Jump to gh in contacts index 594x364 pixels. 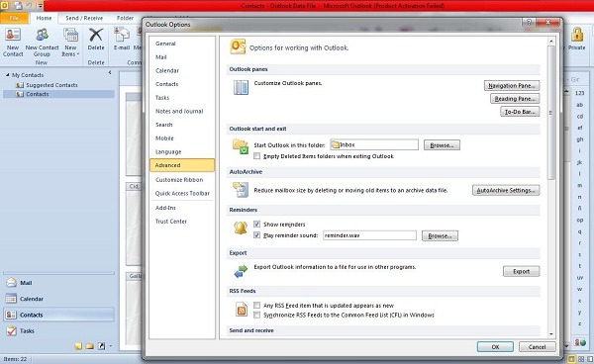click(579, 139)
